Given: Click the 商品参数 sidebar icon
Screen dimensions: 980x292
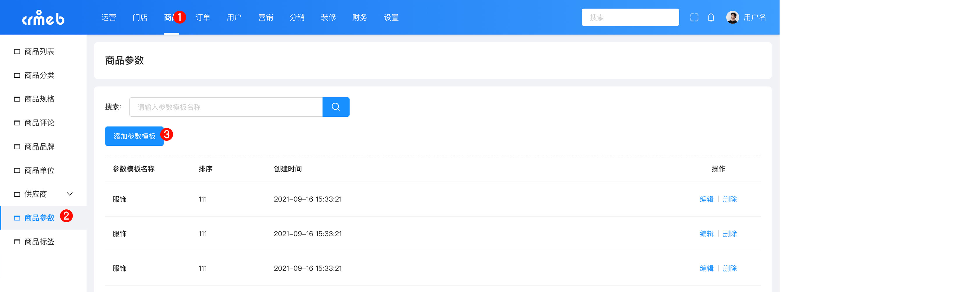Looking at the screenshot, I should point(17,218).
